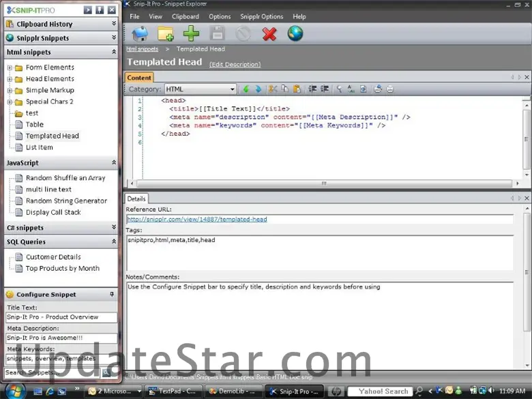Click the red X delete icon

269,33
